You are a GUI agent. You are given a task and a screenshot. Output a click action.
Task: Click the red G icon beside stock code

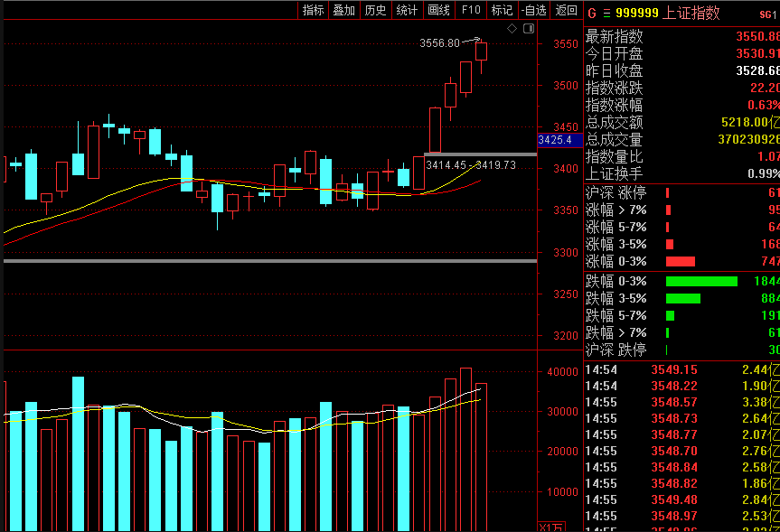[x=591, y=14]
